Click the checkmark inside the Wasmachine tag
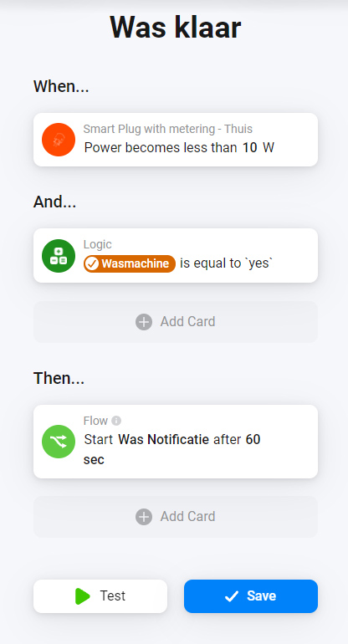Screen dimensions: 348x644 pos(93,263)
